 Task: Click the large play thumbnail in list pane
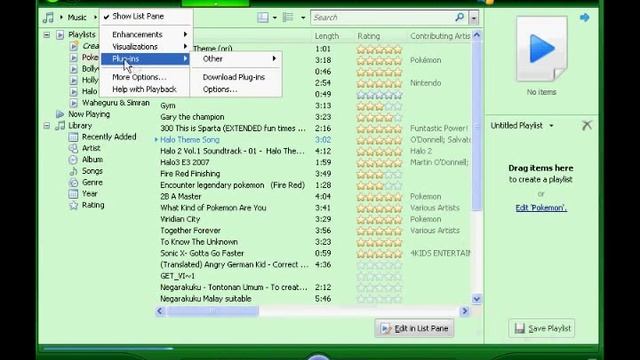click(x=542, y=49)
